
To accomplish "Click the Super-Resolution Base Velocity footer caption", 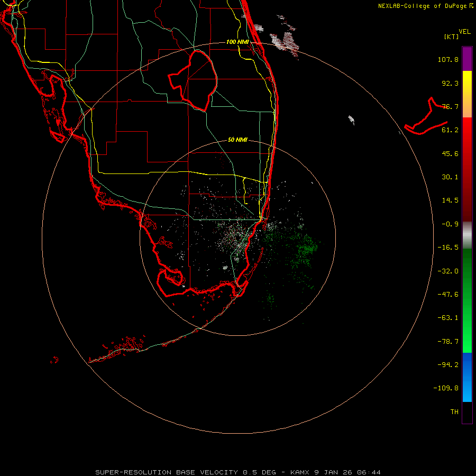I will 237,472.
